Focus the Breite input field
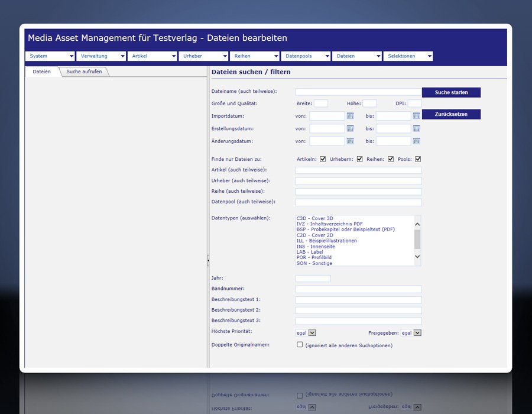The image size is (532, 414). point(321,103)
